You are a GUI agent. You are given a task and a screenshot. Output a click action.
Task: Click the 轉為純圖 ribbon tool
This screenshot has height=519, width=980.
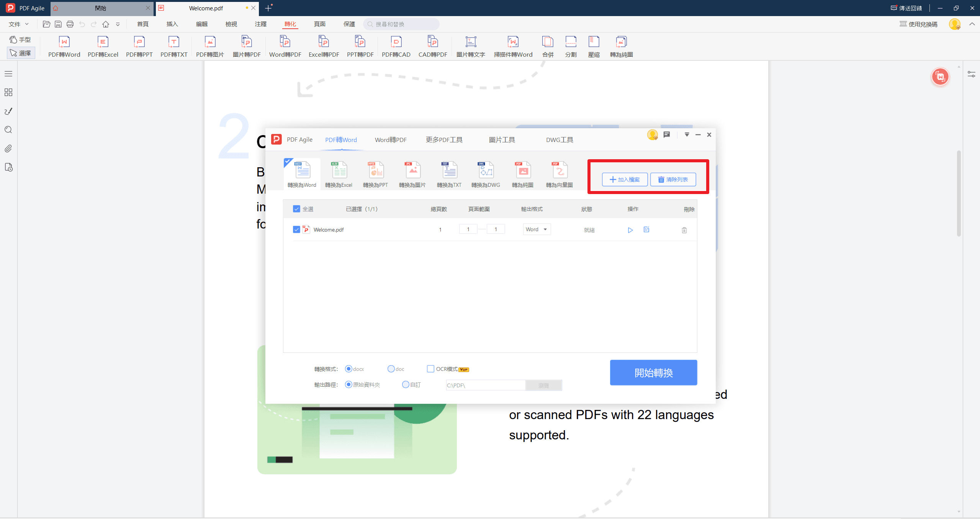point(621,46)
